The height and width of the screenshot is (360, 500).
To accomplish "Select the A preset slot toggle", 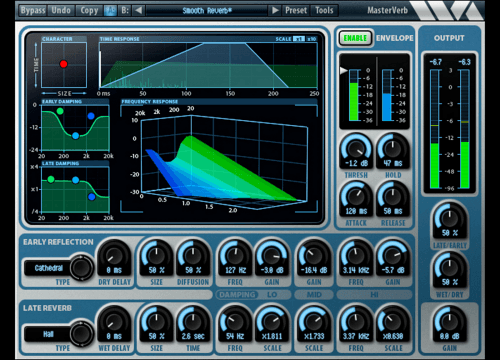I will pyautogui.click(x=110, y=10).
